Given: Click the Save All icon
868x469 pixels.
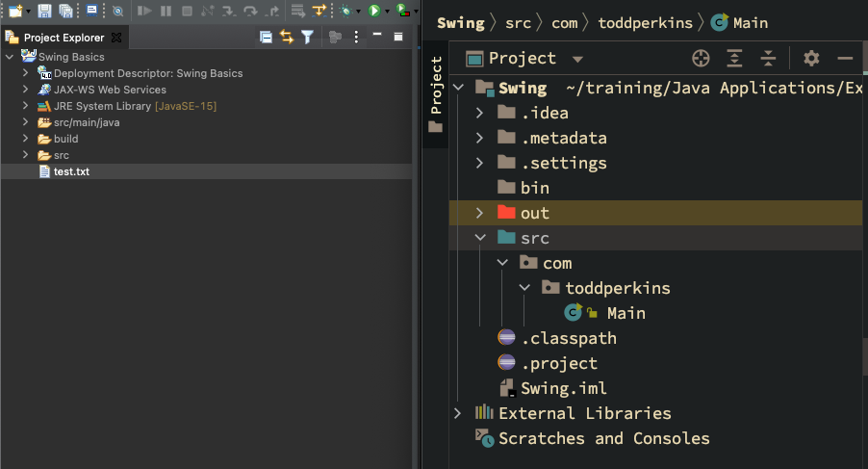Looking at the screenshot, I should (65, 11).
